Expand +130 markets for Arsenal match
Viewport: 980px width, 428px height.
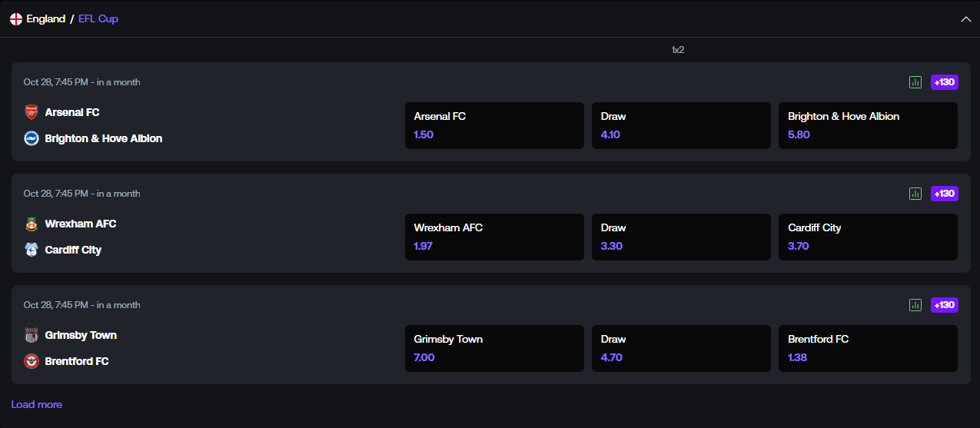pyautogui.click(x=945, y=82)
